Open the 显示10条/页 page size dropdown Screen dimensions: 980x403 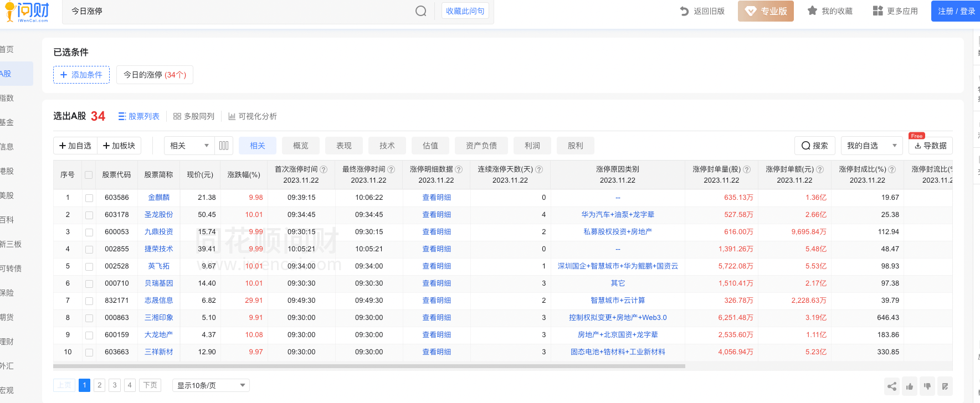(x=211, y=385)
